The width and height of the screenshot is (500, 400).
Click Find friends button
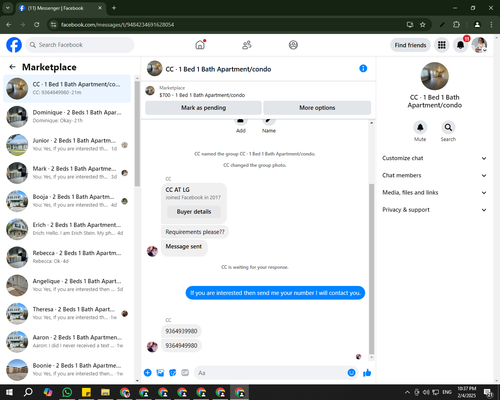point(410,45)
